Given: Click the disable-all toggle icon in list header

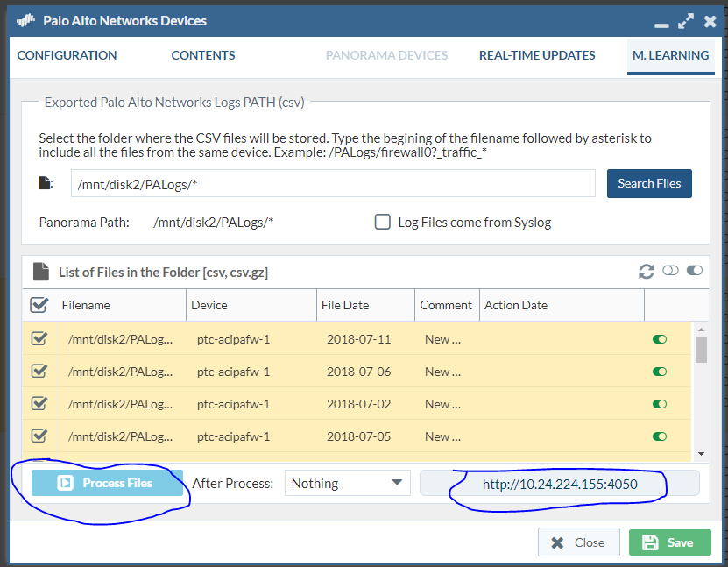Looking at the screenshot, I should pos(671,272).
